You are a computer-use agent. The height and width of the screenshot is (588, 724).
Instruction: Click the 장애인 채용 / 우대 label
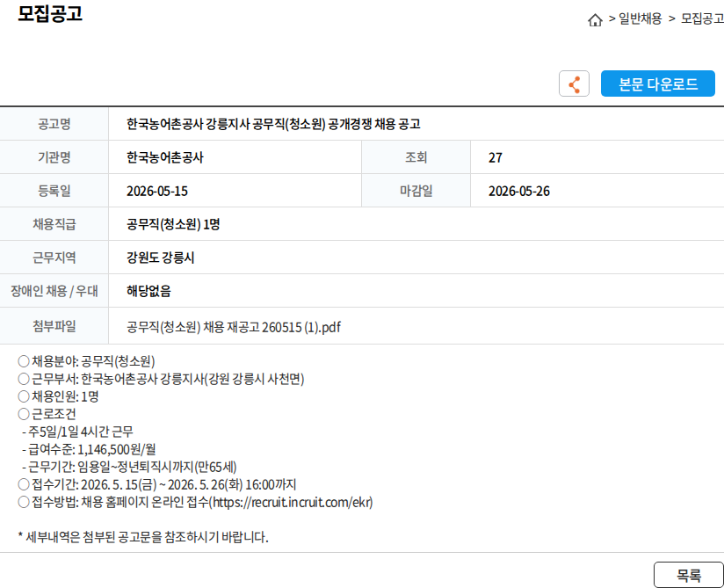pyautogui.click(x=54, y=291)
